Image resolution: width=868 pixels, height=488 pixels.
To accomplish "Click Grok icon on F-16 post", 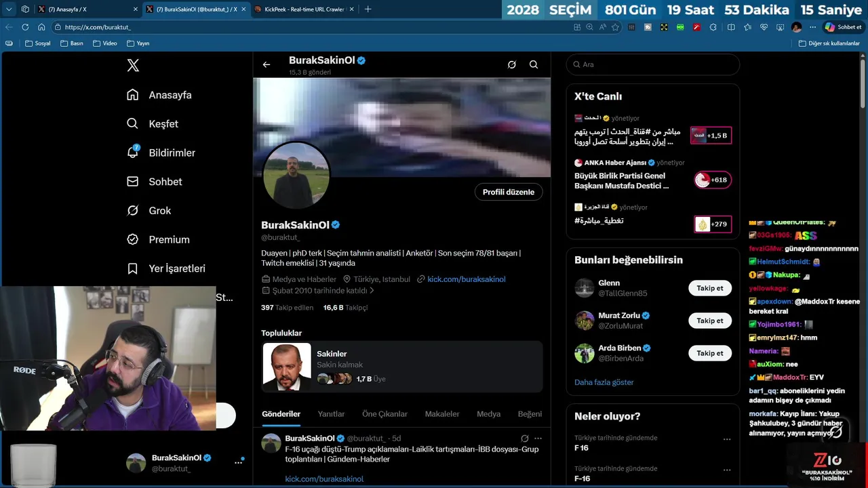I will pos(524,439).
